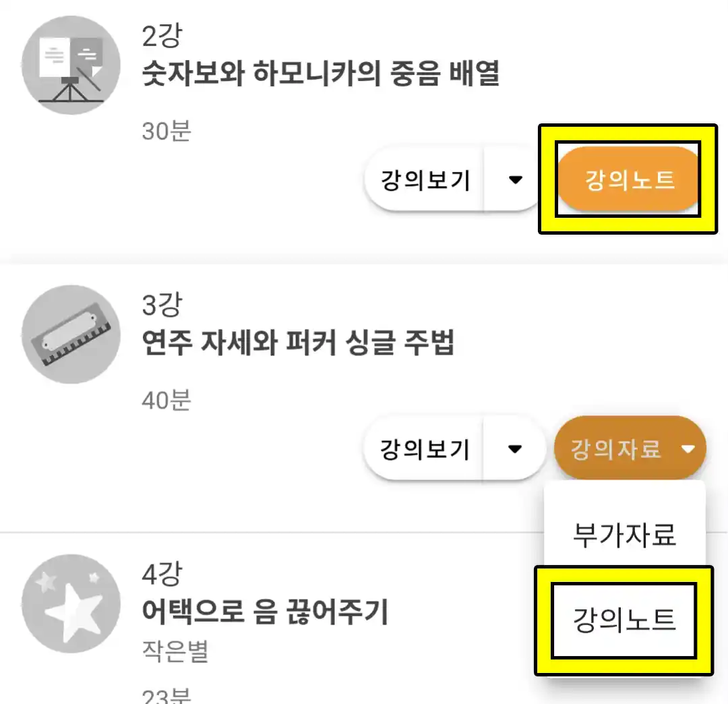Click the harmonica icon for lecture 3
The image size is (728, 704).
[71, 334]
